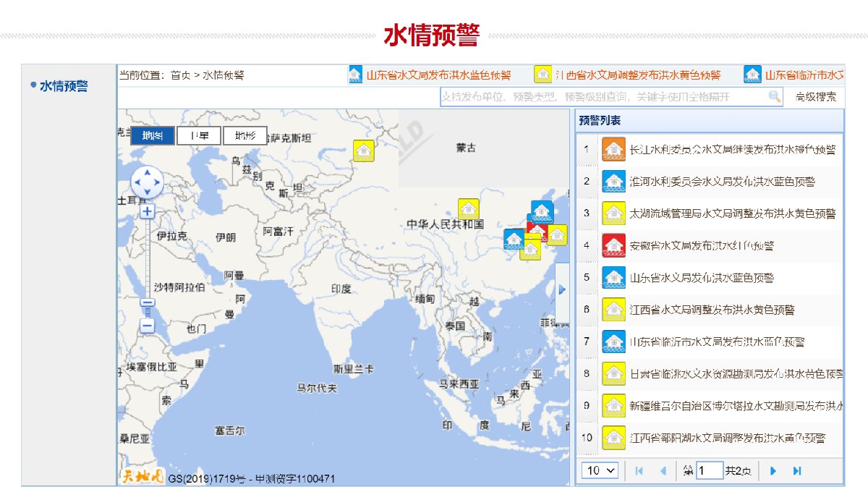The width and height of the screenshot is (868, 500).
Task: Open 高级搜索 advanced search
Action: [816, 97]
